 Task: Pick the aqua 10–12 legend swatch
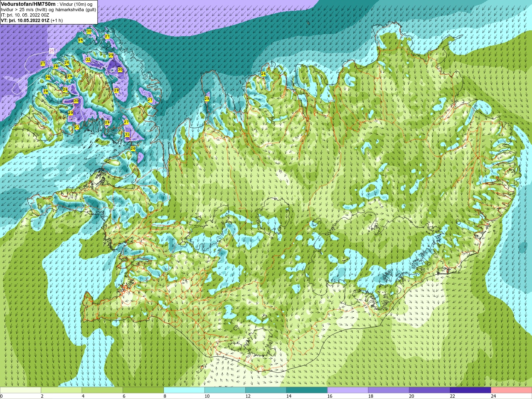(225, 390)
